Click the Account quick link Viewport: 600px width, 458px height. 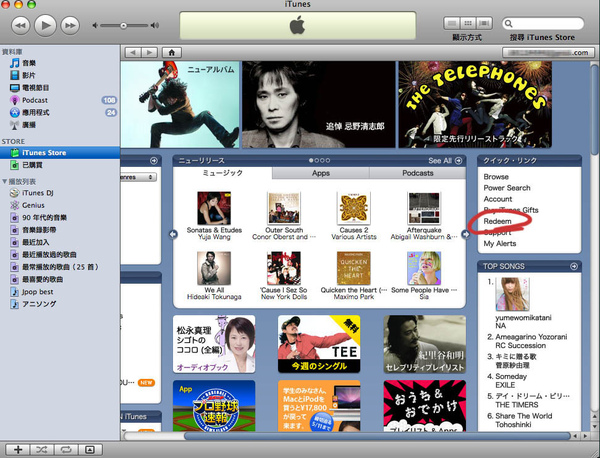498,199
